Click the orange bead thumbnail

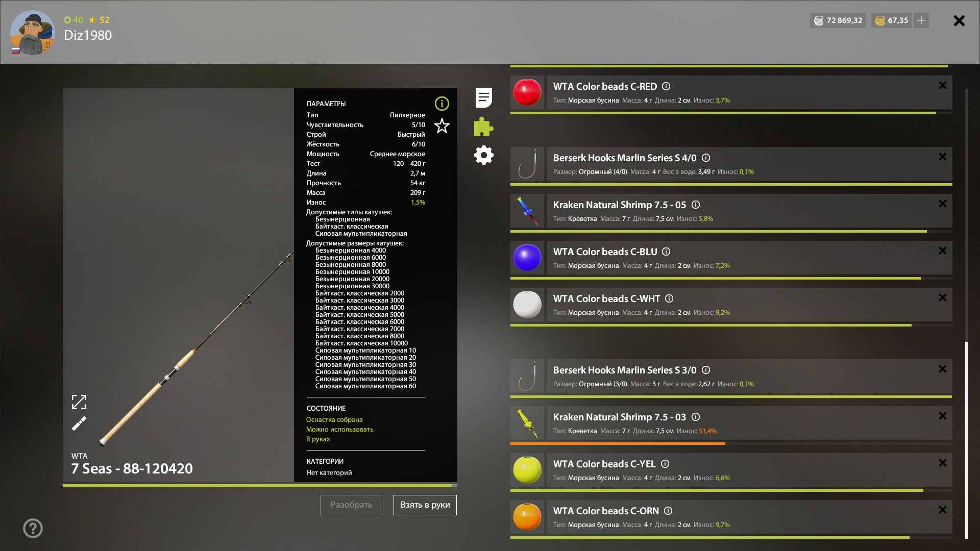coord(527,517)
